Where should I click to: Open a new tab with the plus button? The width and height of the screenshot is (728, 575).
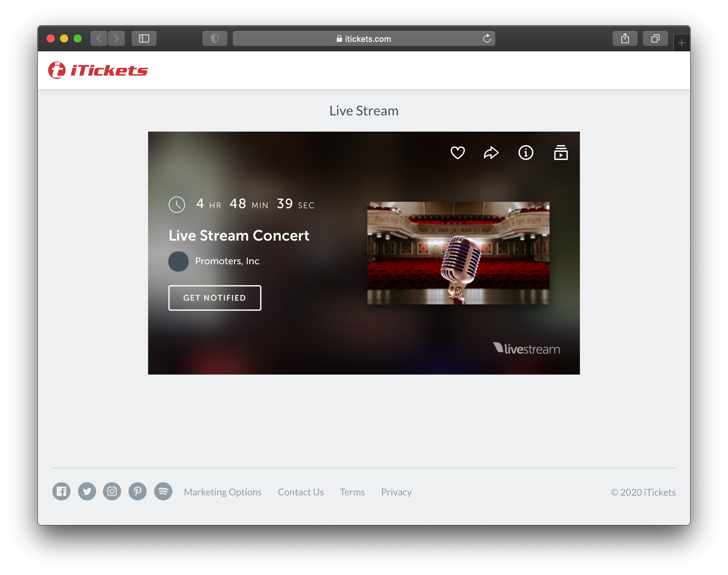tap(682, 43)
